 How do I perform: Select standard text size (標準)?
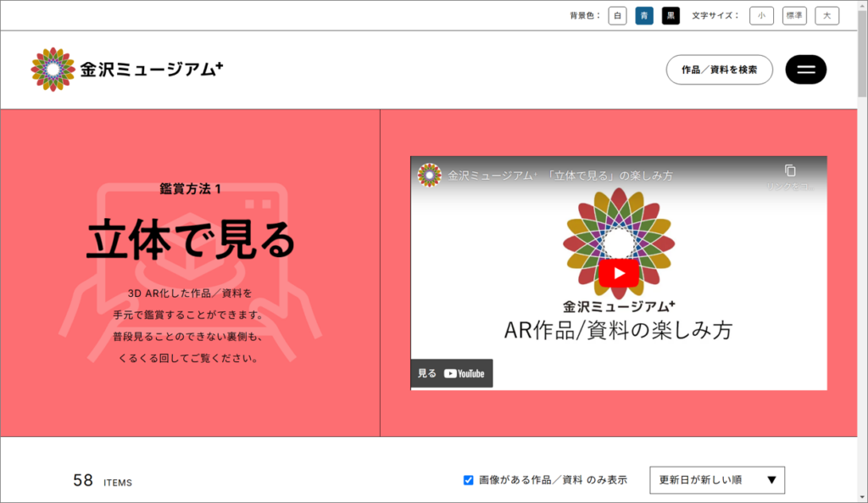coord(794,15)
